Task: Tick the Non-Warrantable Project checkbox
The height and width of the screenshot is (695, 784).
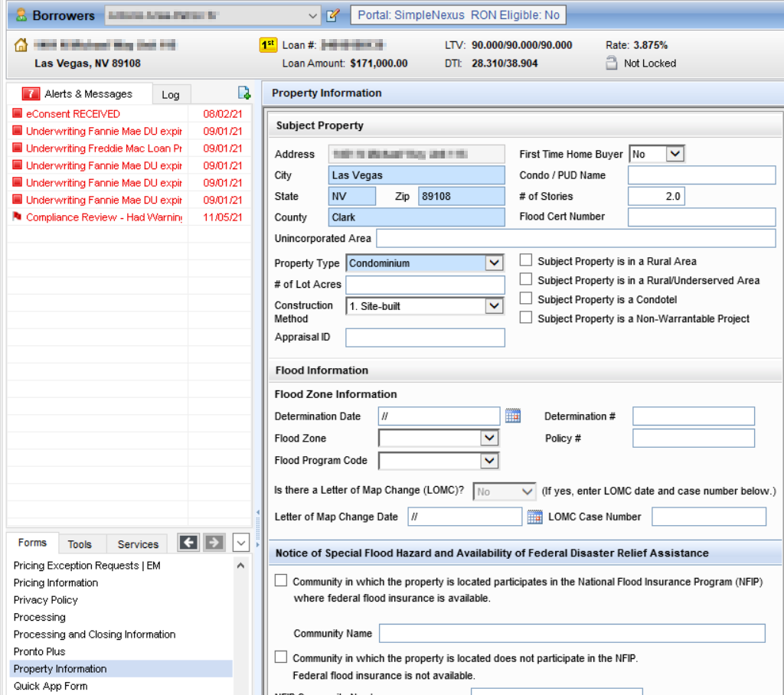Action: coord(526,318)
